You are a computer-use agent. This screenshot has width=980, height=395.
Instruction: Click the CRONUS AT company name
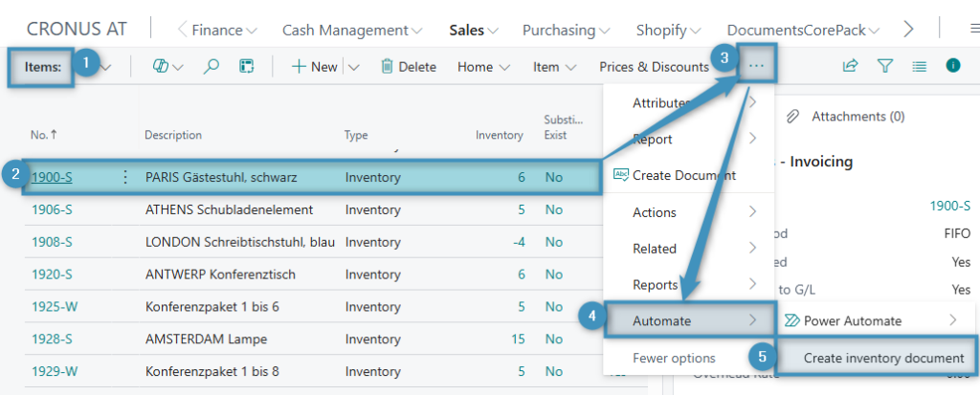pos(77,29)
